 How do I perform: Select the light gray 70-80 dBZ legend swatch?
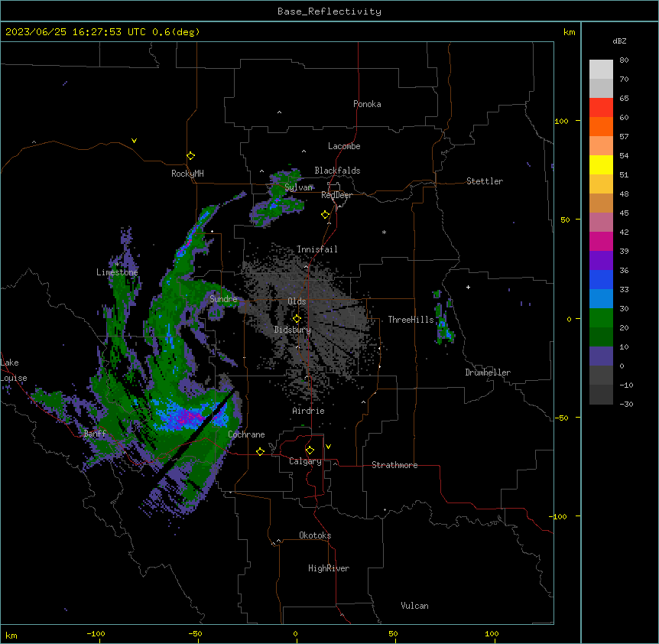point(601,70)
